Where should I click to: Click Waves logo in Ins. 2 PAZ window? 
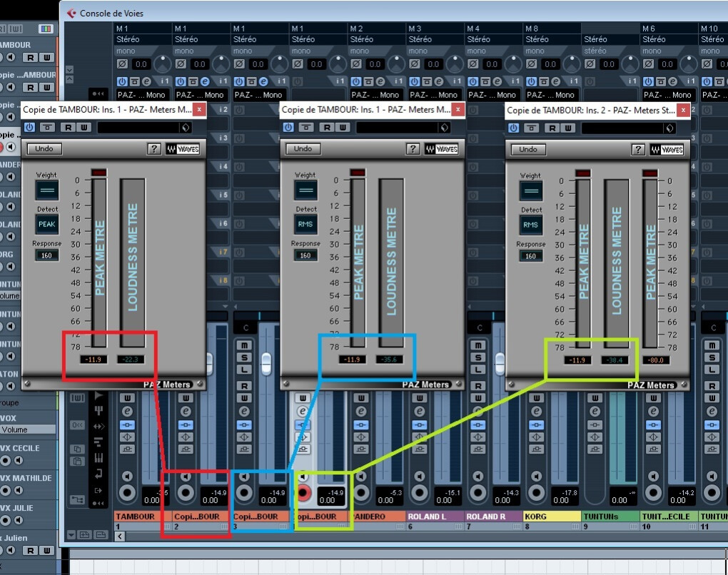coord(667,149)
